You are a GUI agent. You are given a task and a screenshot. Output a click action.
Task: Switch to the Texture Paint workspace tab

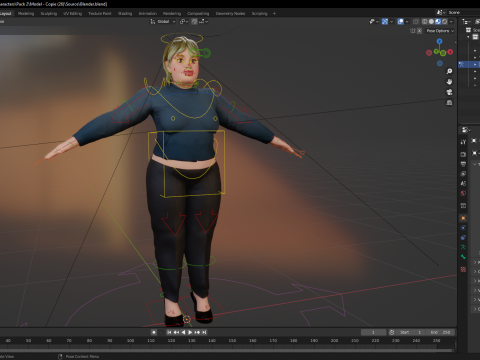tap(100, 13)
